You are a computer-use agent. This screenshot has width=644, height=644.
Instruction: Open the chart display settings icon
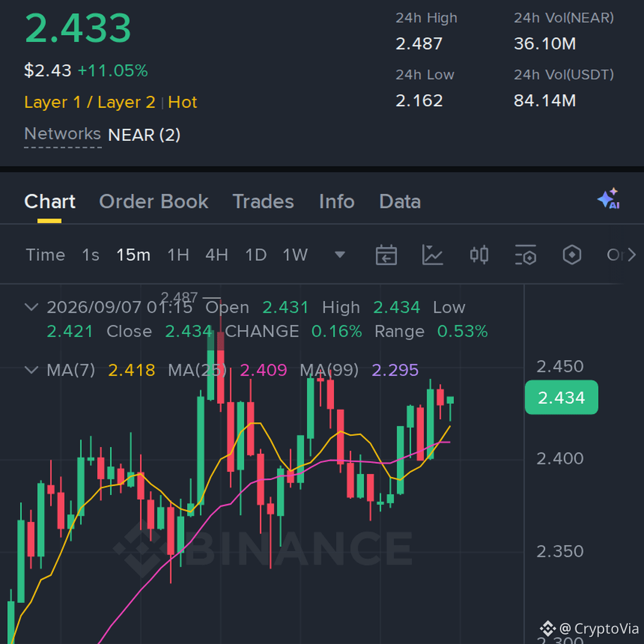point(525,255)
